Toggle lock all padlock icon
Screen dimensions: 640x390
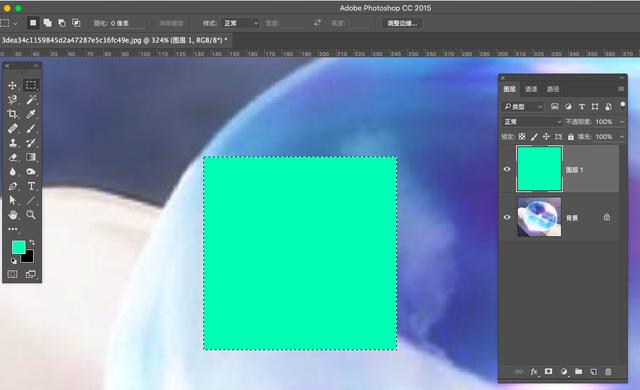tap(571, 137)
